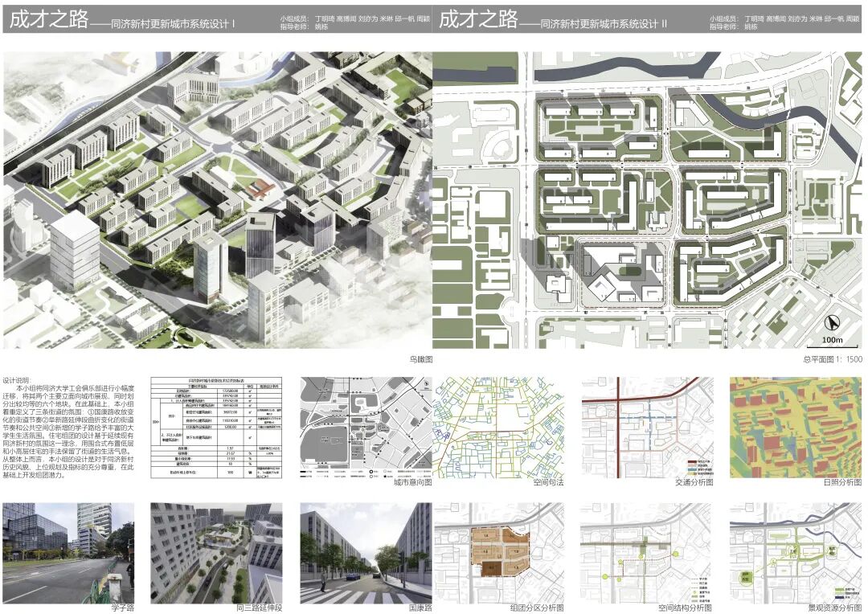The width and height of the screenshot is (868, 614).
Task: View the 国康路 street rendering
Action: 366,553
